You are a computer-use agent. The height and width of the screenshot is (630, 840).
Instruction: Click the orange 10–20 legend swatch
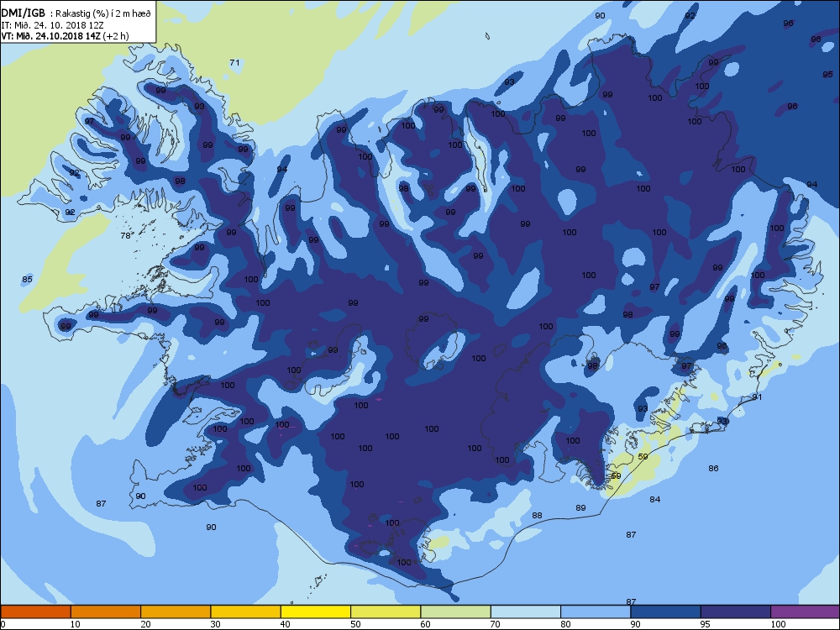tap(106, 612)
